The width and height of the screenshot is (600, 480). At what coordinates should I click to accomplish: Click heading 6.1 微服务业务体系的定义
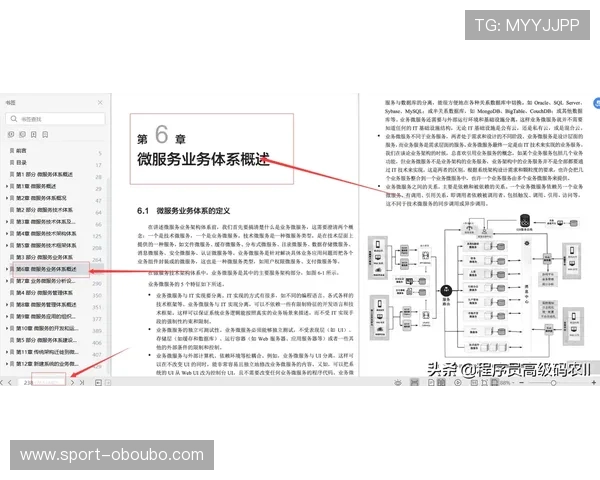pyautogui.click(x=184, y=211)
